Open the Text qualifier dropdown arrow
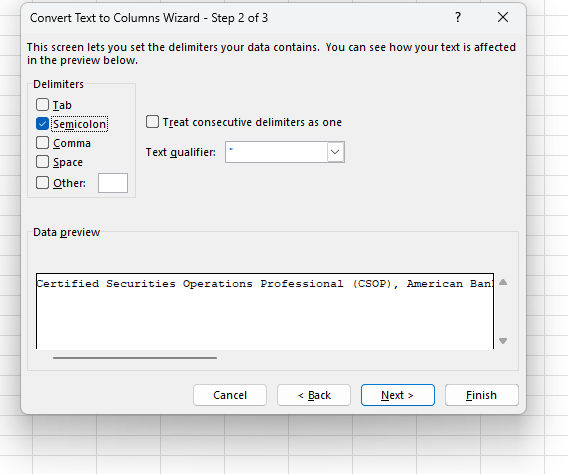Viewport: 568px width, 474px height. pos(335,152)
